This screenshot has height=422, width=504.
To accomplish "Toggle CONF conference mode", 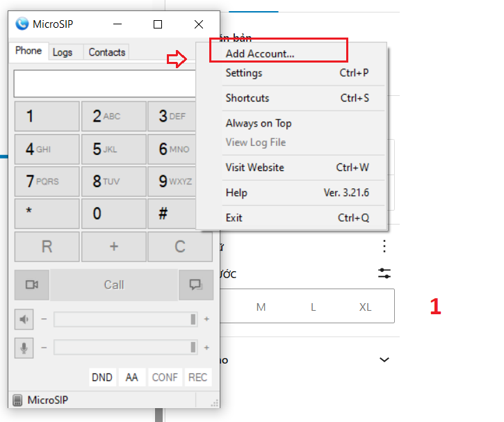I will [165, 377].
